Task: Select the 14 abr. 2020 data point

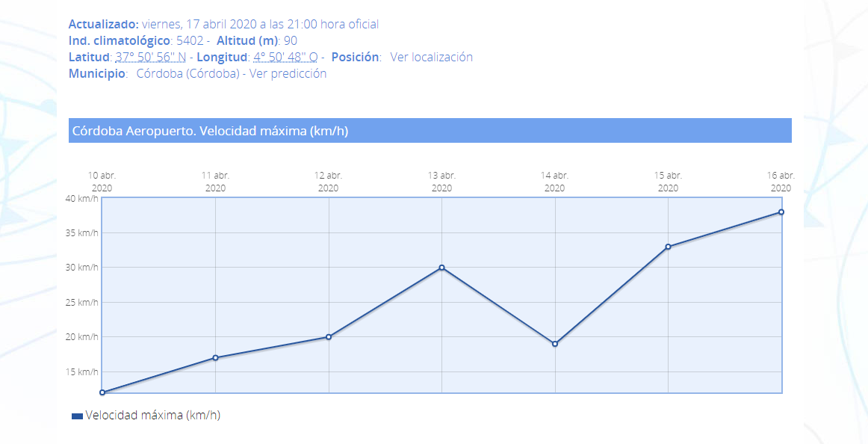Action: click(x=555, y=344)
